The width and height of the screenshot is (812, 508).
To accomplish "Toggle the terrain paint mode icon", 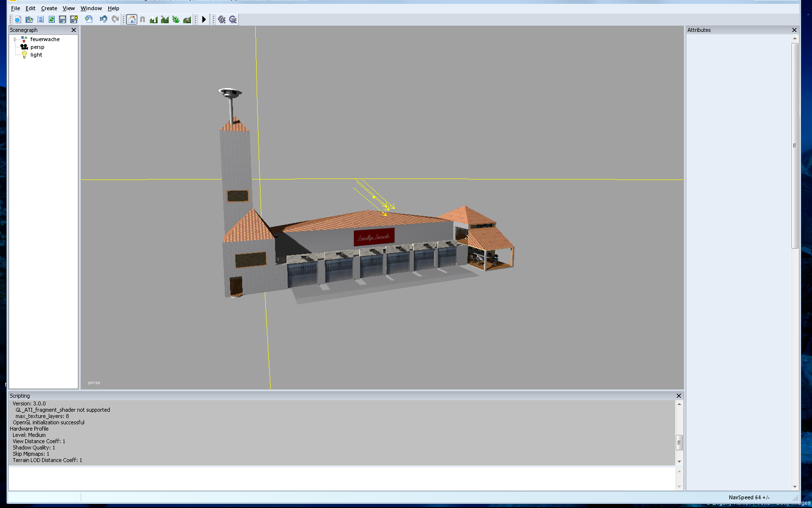I will point(165,19).
